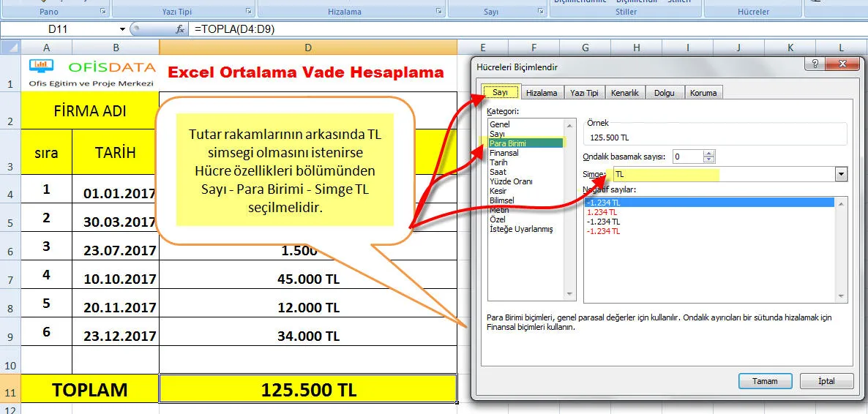868x414 pixels.
Task: Open the Pano group dialog launcher
Action: pos(103,12)
